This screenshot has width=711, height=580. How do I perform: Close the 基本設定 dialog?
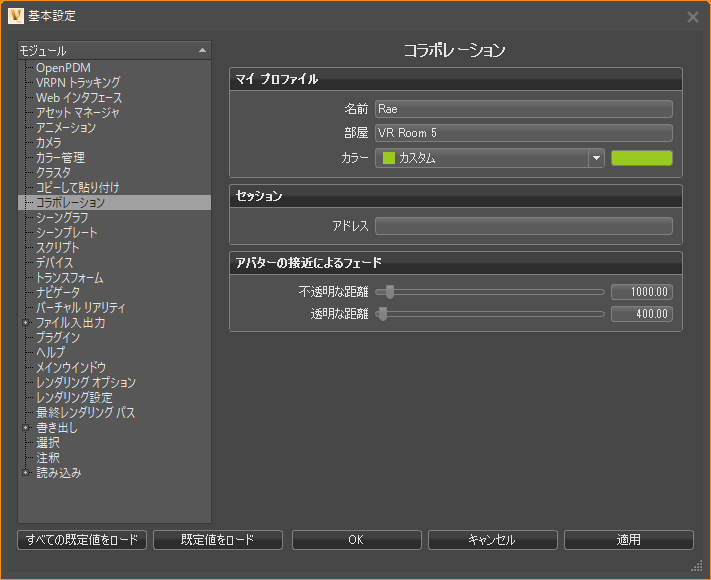tap(692, 17)
